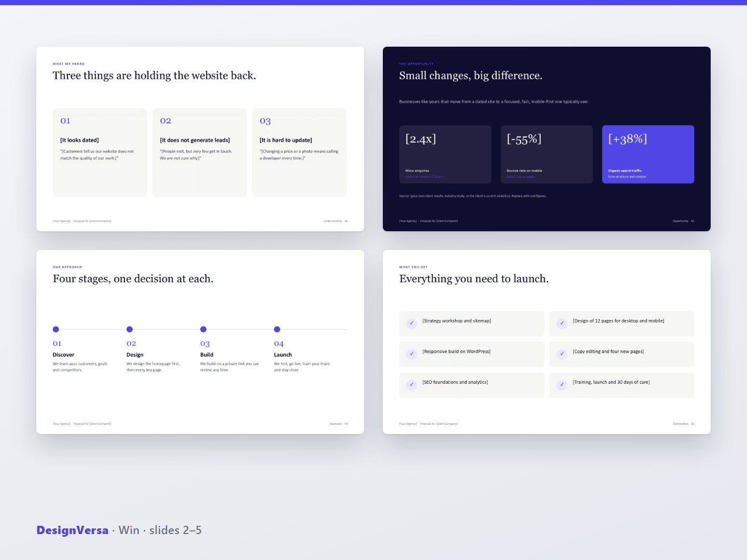This screenshot has width=747, height=560.
Task: Click 'Businesses like yours that move from a dated site' text
Action: (494, 102)
